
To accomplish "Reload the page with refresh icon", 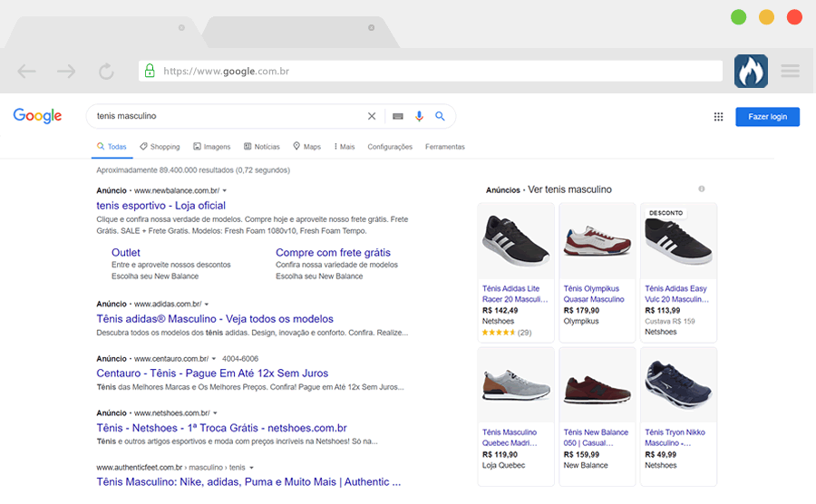I will pyautogui.click(x=106, y=72).
